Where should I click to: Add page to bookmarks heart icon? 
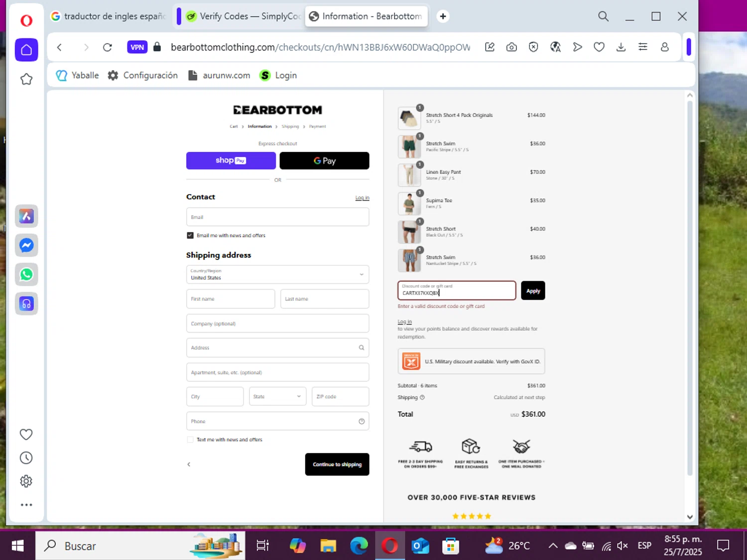point(599,47)
